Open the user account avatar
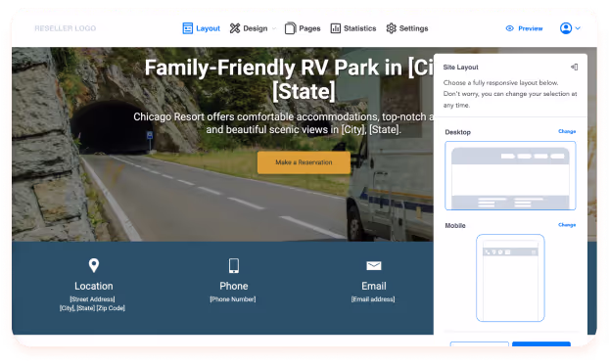This screenshot has width=609, height=364. 566,28
